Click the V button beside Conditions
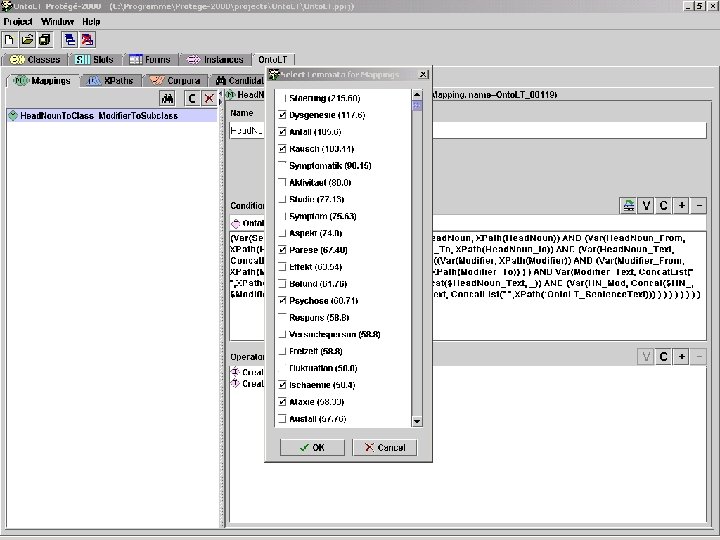720x540 pixels. 646,205
